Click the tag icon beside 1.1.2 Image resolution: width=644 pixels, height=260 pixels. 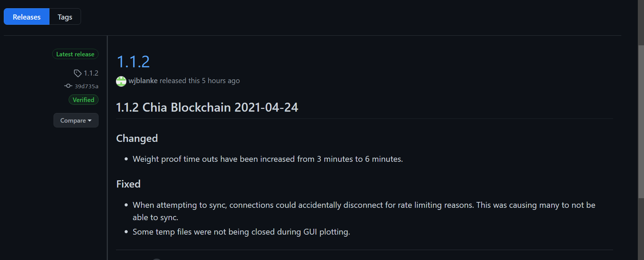click(x=78, y=73)
